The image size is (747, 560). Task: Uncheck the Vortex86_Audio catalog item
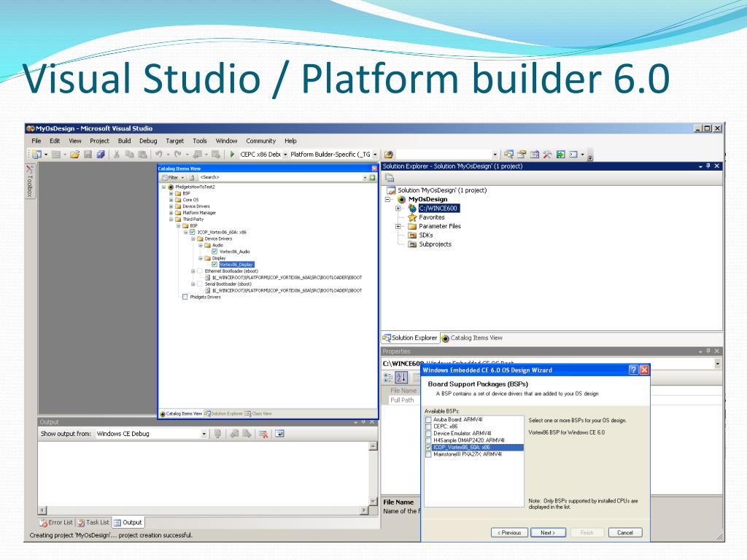click(x=214, y=252)
